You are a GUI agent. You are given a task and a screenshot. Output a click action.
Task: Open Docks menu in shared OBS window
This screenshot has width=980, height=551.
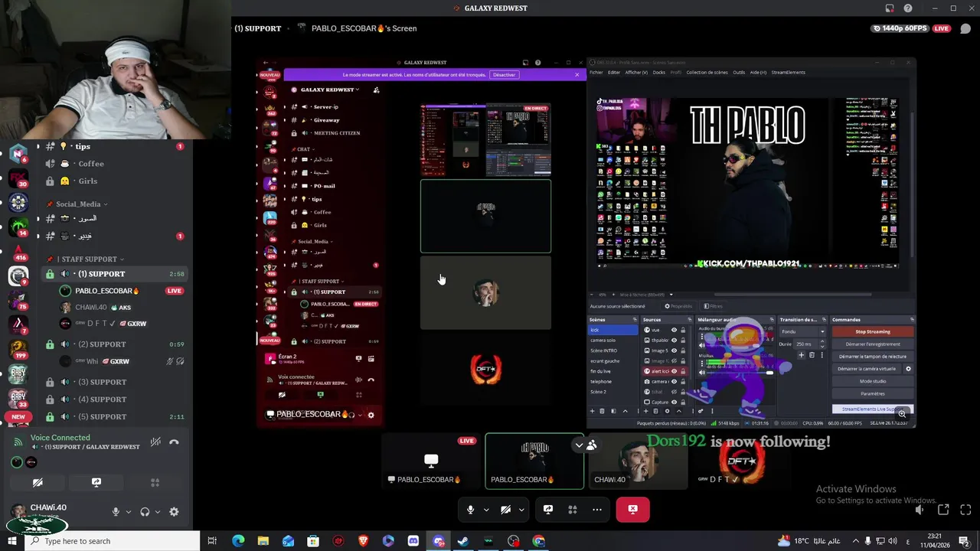pyautogui.click(x=658, y=73)
